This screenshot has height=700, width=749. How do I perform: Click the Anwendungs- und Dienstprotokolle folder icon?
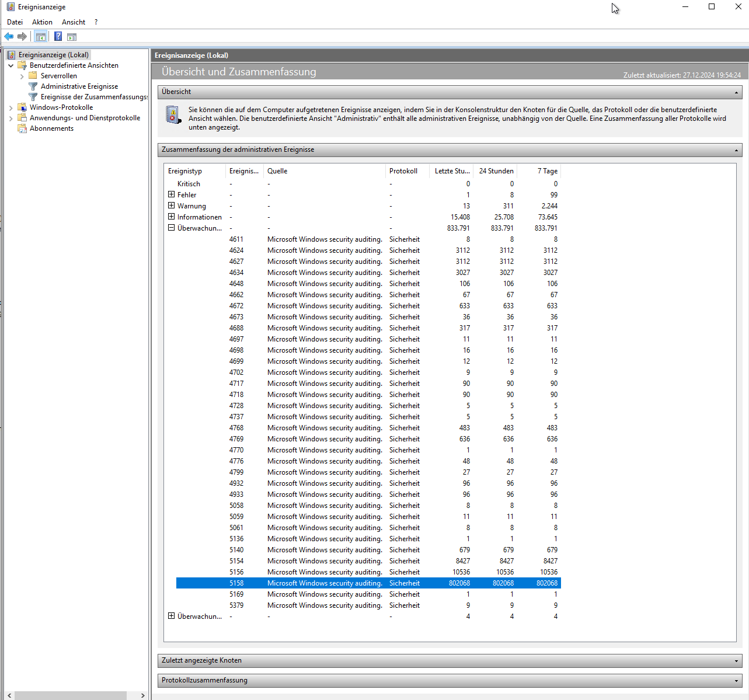pos(22,118)
